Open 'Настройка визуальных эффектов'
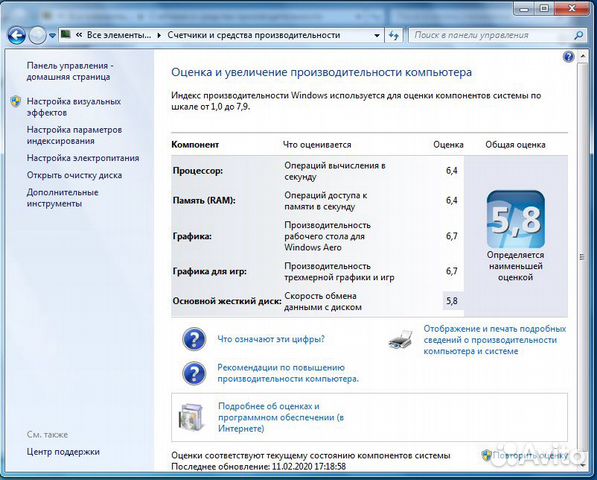Viewport: 597px width, 480px height. pyautogui.click(x=73, y=107)
